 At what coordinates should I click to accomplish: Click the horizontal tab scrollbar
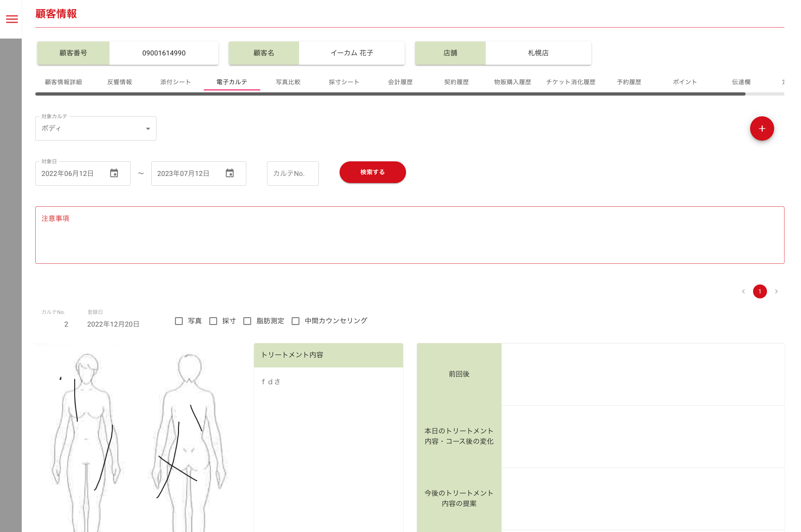[390, 94]
